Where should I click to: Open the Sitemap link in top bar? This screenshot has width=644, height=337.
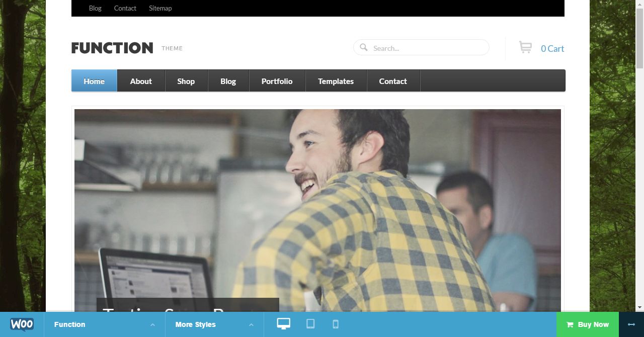tap(160, 8)
